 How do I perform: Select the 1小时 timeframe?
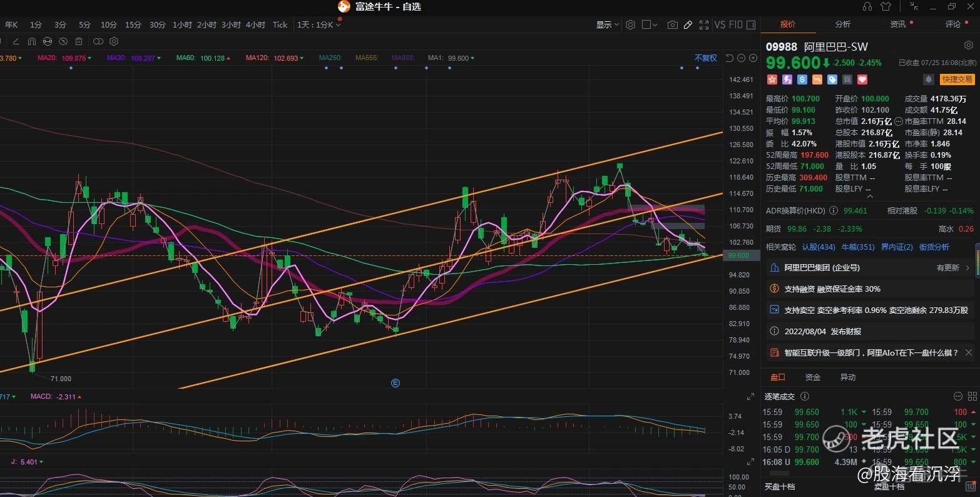tap(182, 24)
